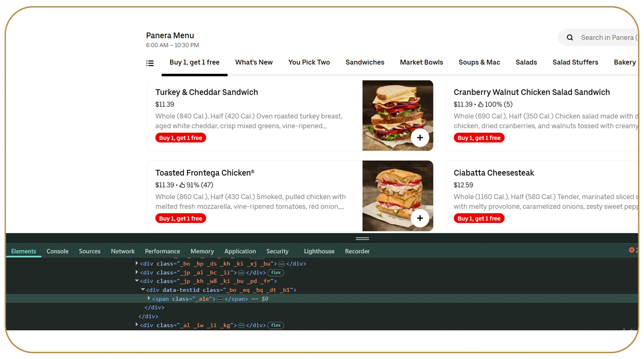Click Toasted Frontega Chicken sandwich photo
Screen dimensions: 644x359
tap(397, 196)
